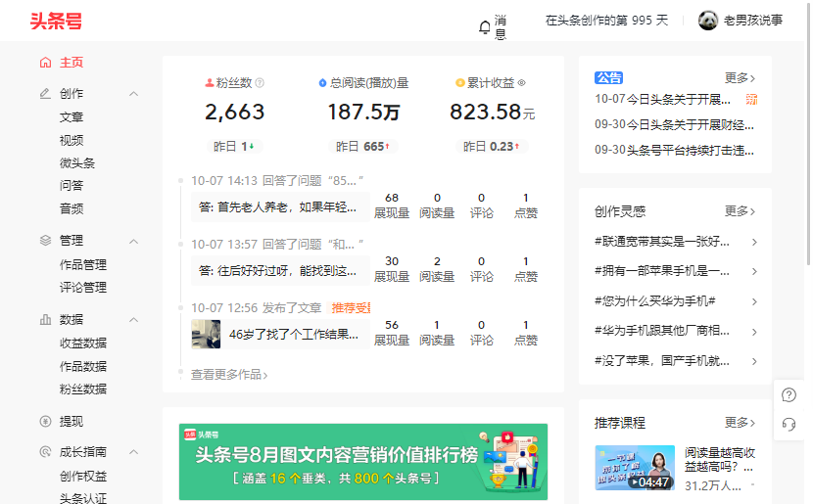Open arrow for #没了苹果，国产手机就... topic

pyautogui.click(x=754, y=361)
